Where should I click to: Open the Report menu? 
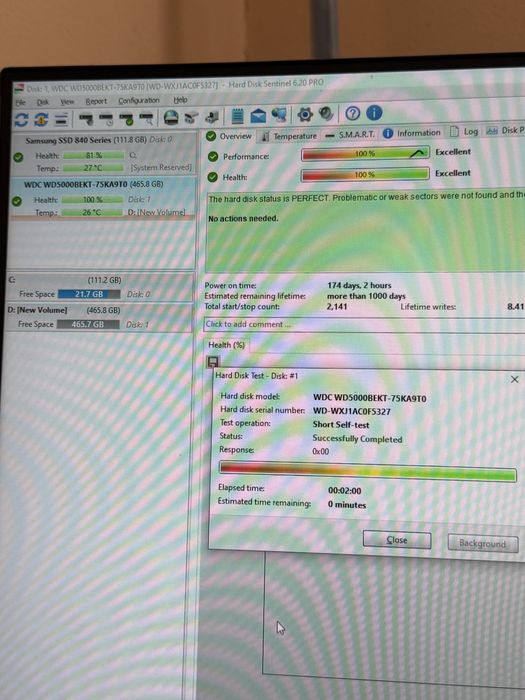96,101
